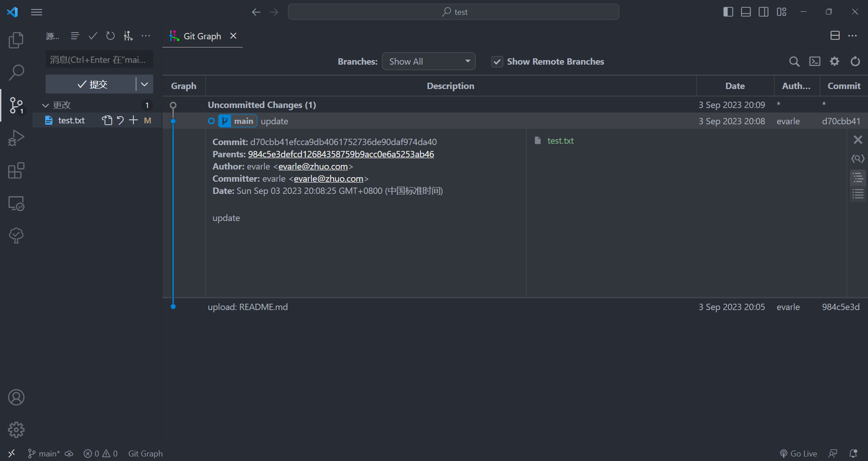The width and height of the screenshot is (868, 461).
Task: Click the Graph column header
Action: pos(184,86)
